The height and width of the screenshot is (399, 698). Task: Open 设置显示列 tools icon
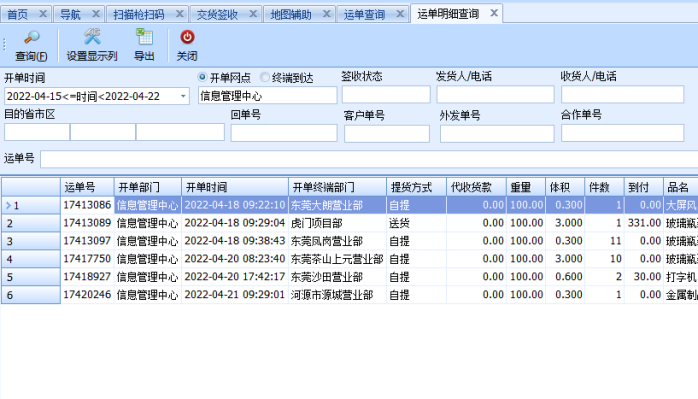point(92,37)
